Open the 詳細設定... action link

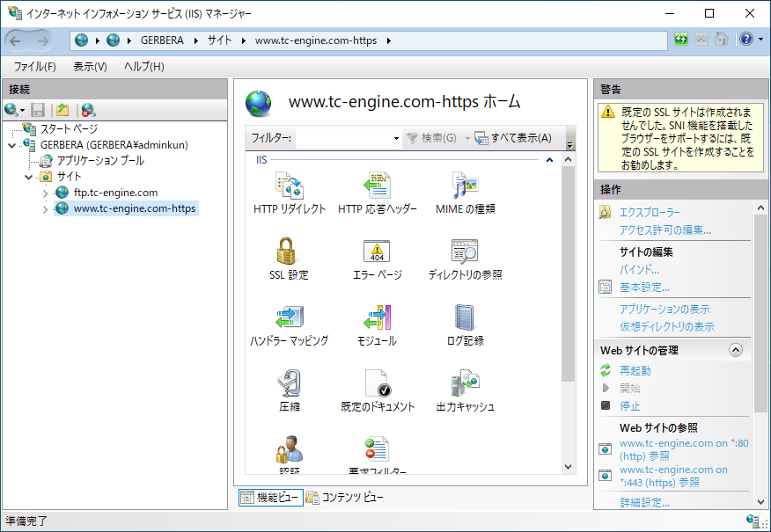[x=644, y=502]
